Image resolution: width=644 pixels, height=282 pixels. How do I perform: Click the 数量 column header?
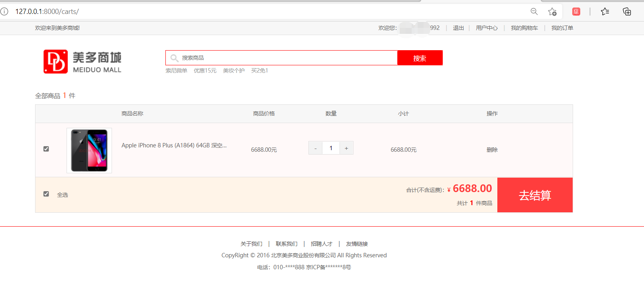(331, 114)
